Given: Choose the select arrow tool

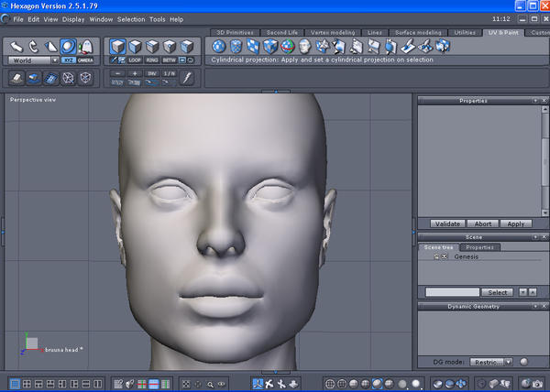Looking at the screenshot, I should pos(15,46).
